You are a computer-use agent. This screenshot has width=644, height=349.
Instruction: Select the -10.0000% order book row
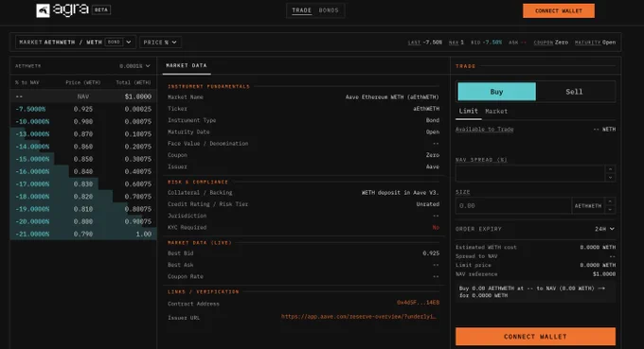pyautogui.click(x=83, y=121)
